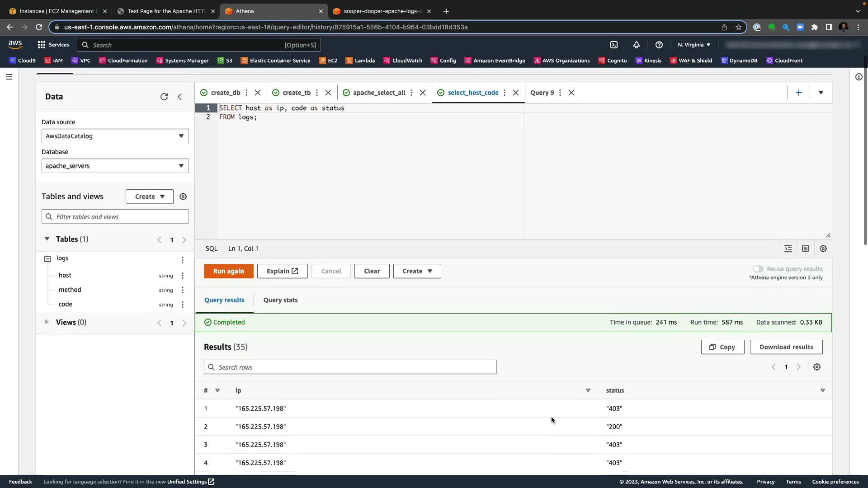Toggle Reuse query results switch

(758, 269)
